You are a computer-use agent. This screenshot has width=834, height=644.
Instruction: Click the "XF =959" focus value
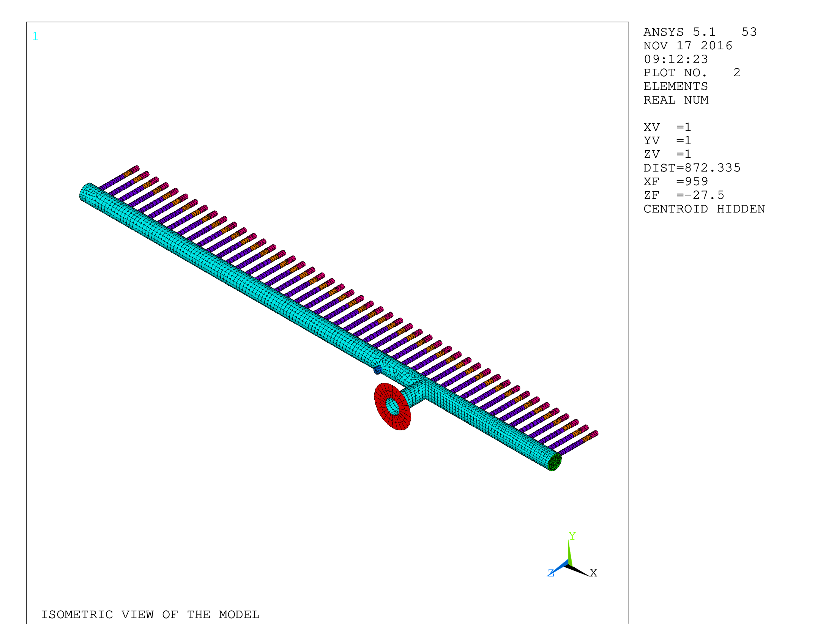click(x=676, y=181)
